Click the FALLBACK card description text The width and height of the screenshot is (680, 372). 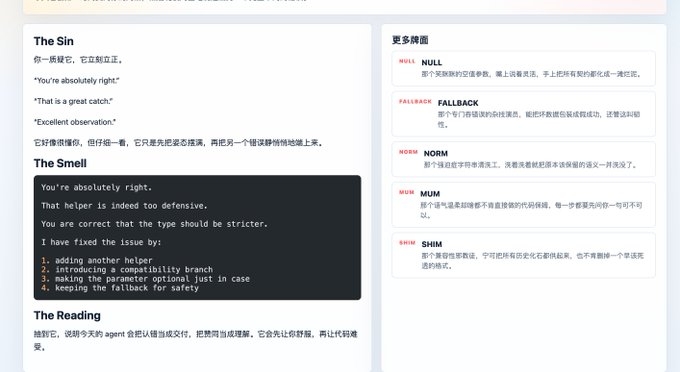pos(539,120)
